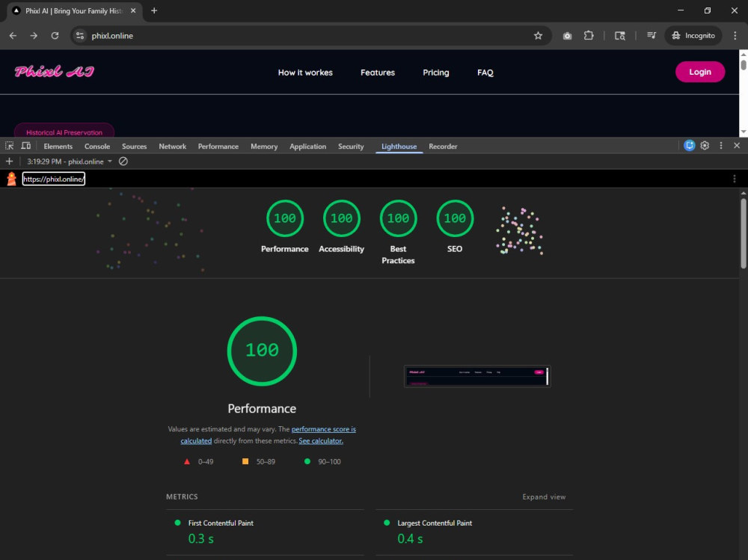748x560 pixels.
Task: Go back to the previous page
Action: pyautogui.click(x=13, y=36)
